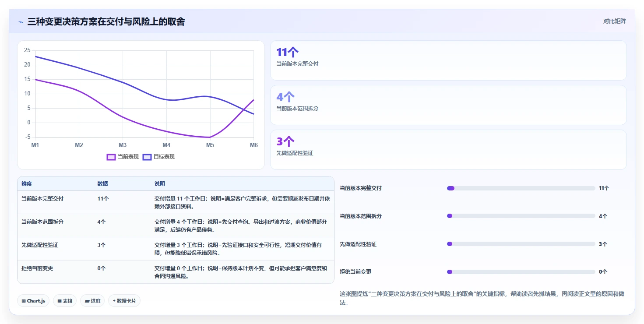Click description starting 交付增量 11 个工作日
The height and width of the screenshot is (324, 644).
tap(242, 202)
